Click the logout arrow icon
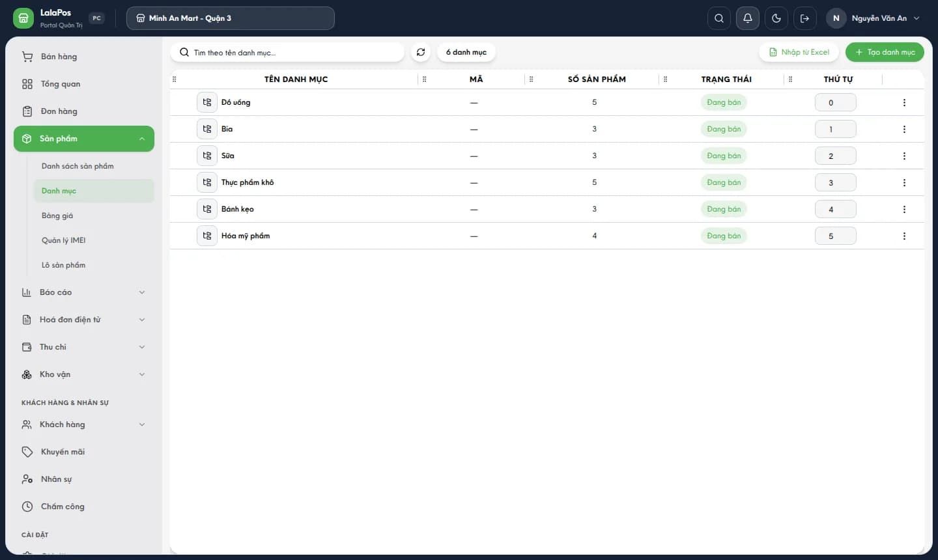This screenshot has height=560, width=938. pyautogui.click(x=805, y=18)
